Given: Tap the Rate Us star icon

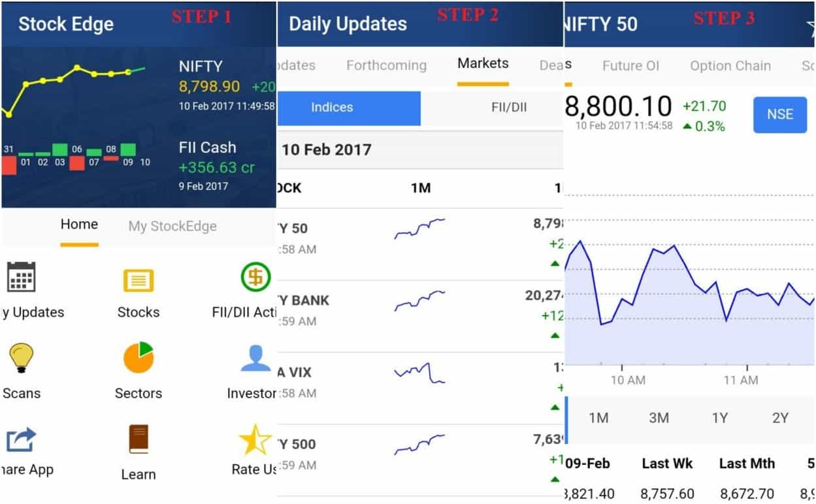Looking at the screenshot, I should 255,439.
